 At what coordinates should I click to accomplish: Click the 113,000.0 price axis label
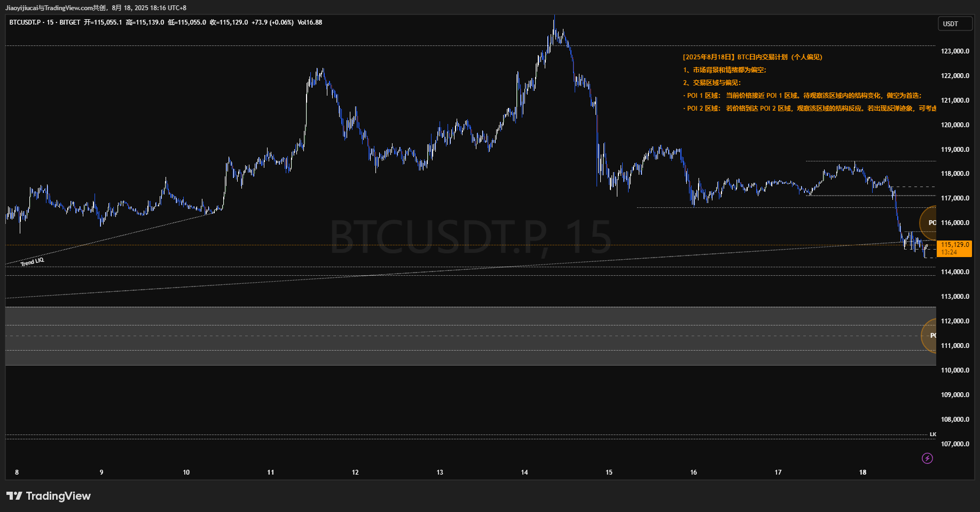pos(955,297)
